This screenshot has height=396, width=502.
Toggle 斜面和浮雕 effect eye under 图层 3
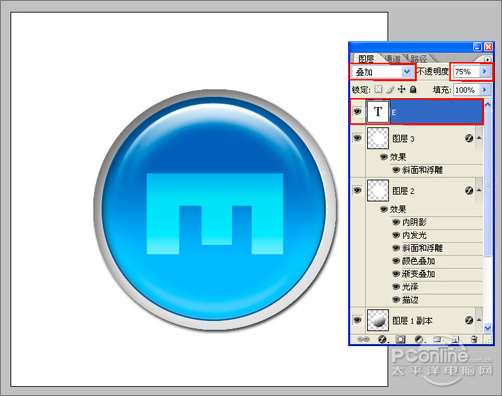click(x=396, y=170)
